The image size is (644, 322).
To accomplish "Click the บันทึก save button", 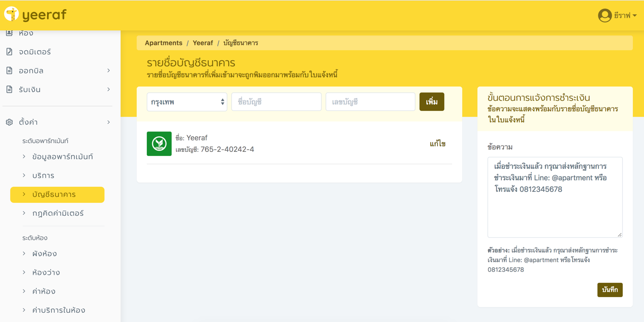I will (x=610, y=290).
